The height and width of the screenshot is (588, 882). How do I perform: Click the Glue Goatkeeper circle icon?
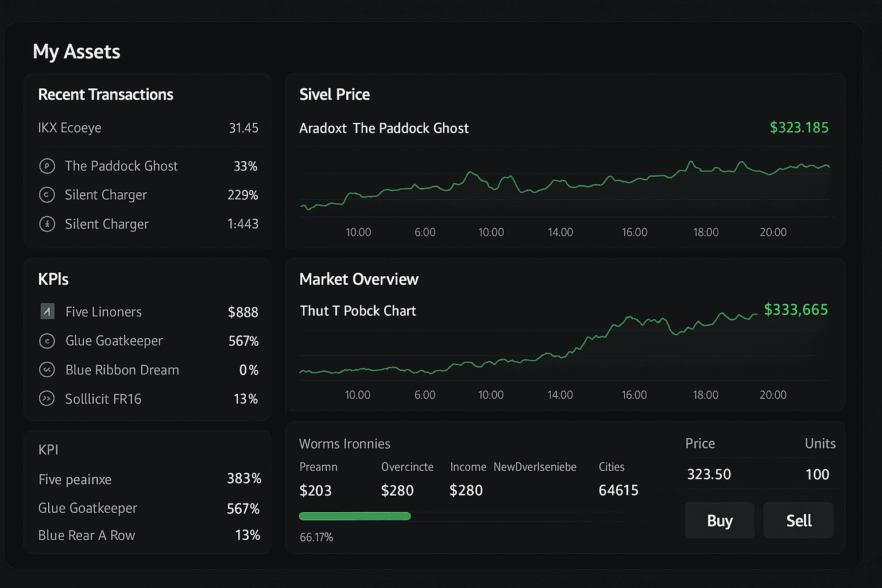pos(47,341)
